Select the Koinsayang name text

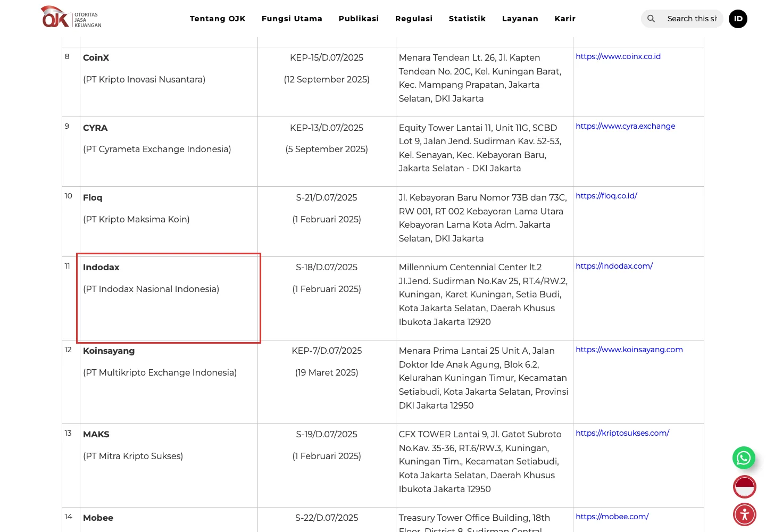pos(109,351)
